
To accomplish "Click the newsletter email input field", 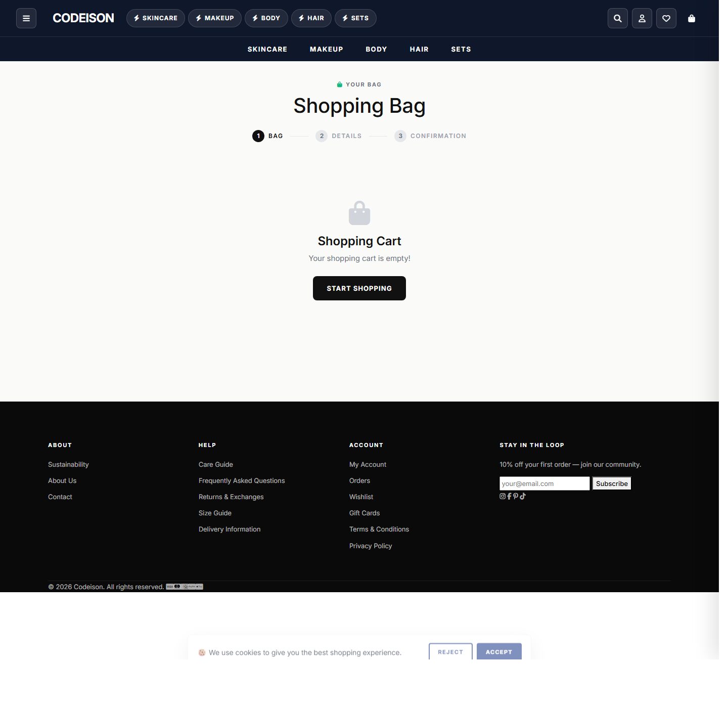I will coord(544,483).
